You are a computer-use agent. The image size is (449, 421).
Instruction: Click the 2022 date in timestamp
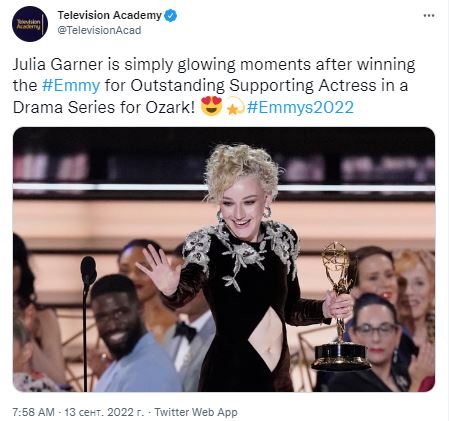coord(120,412)
